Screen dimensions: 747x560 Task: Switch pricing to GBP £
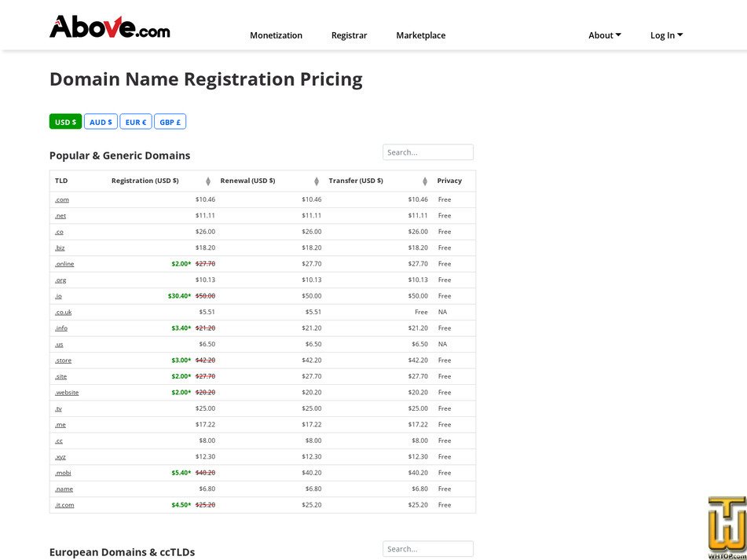170,122
